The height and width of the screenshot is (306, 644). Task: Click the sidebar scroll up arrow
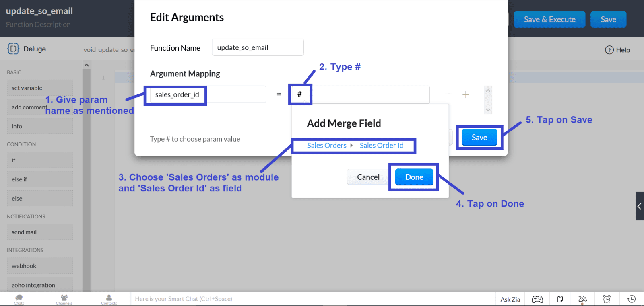click(86, 65)
